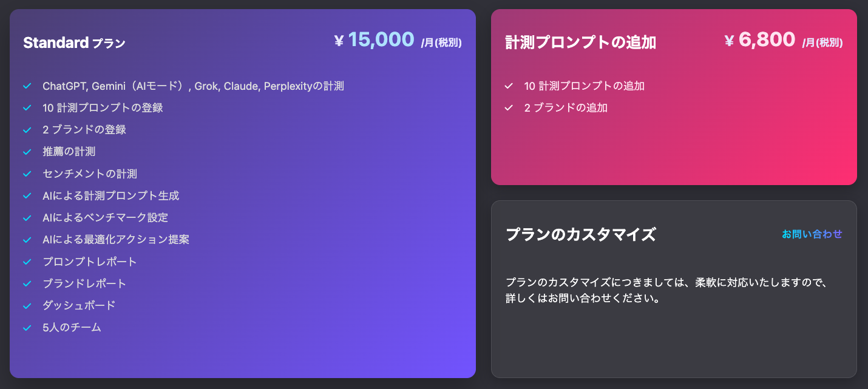Viewport: 868px width, 389px height.
Task: Click checkmark beside AIによるベンチマーク設定
Action: (27, 218)
